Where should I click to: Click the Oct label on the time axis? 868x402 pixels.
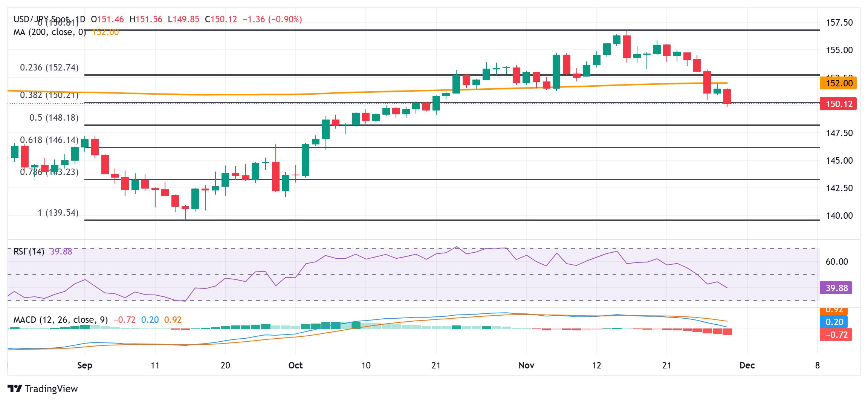coord(295,365)
